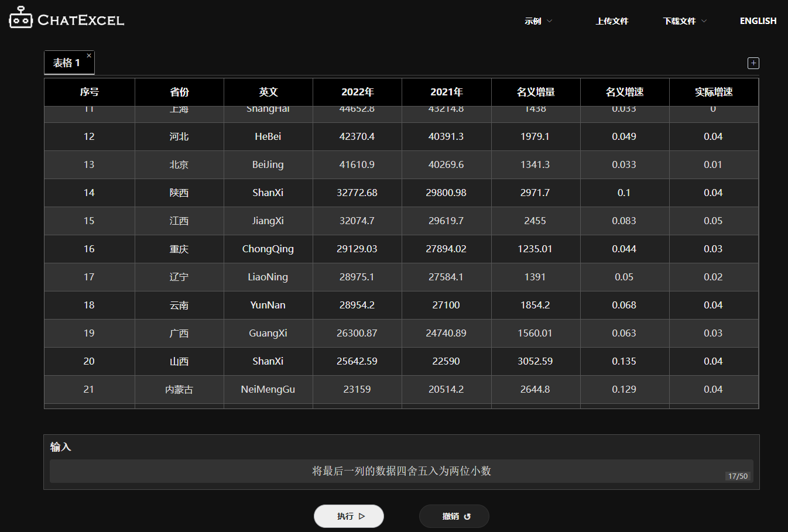Select the BeiJing cell in table
The height and width of the screenshot is (532, 788).
tap(268, 164)
